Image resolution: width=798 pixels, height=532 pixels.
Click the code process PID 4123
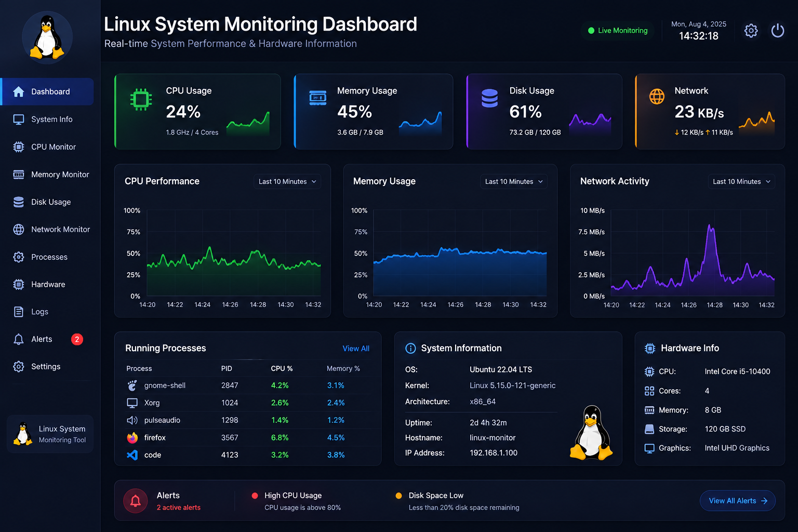coord(230,455)
